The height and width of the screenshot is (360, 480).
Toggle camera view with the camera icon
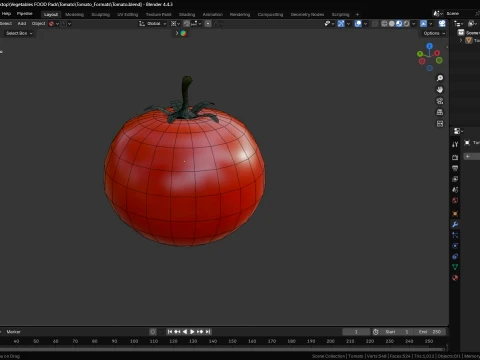[x=440, y=101]
